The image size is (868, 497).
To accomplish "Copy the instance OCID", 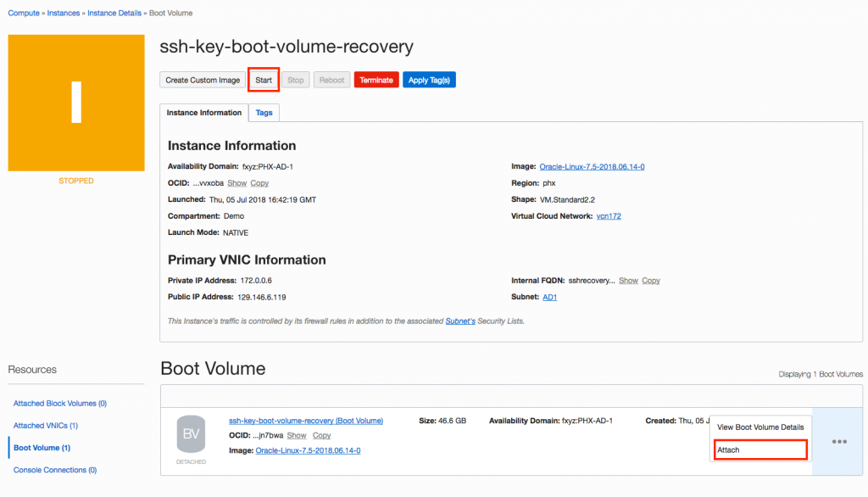I will pyautogui.click(x=259, y=183).
